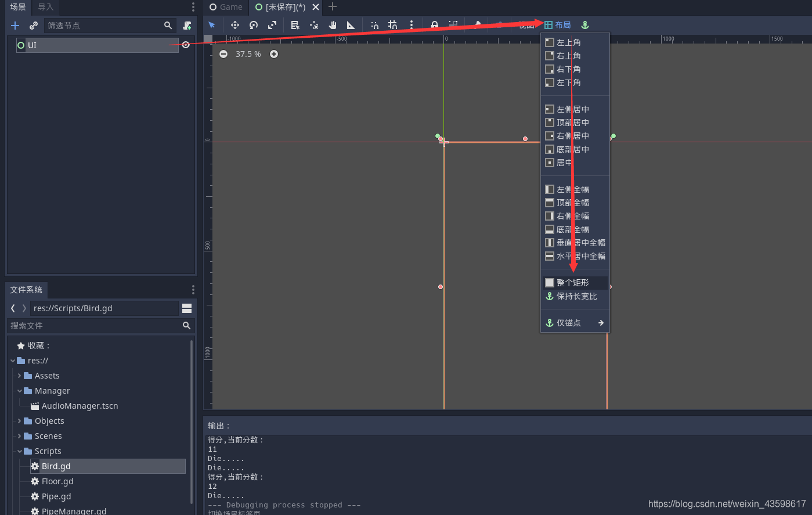Switch to the Game scene tab
The image size is (812, 515).
(226, 7)
